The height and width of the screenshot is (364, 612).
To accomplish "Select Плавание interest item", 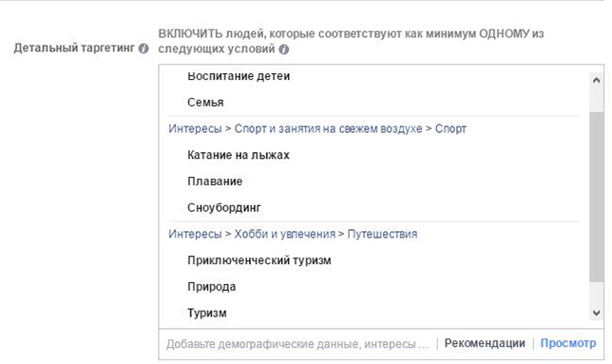I will point(215,182).
